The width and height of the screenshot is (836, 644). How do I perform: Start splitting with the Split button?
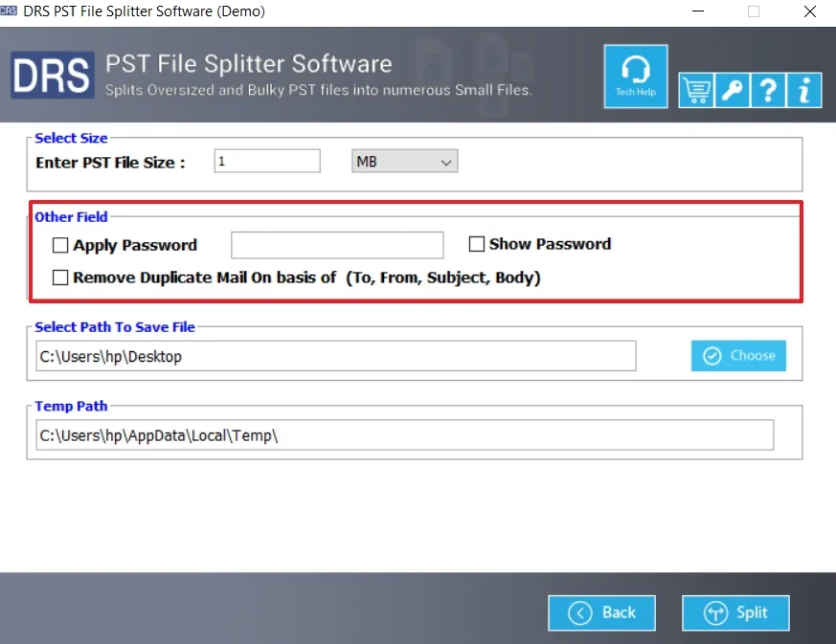(735, 612)
